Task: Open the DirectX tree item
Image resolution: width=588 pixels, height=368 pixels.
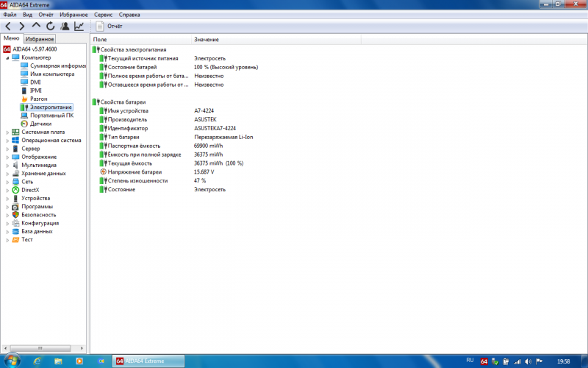Action: (x=30, y=190)
